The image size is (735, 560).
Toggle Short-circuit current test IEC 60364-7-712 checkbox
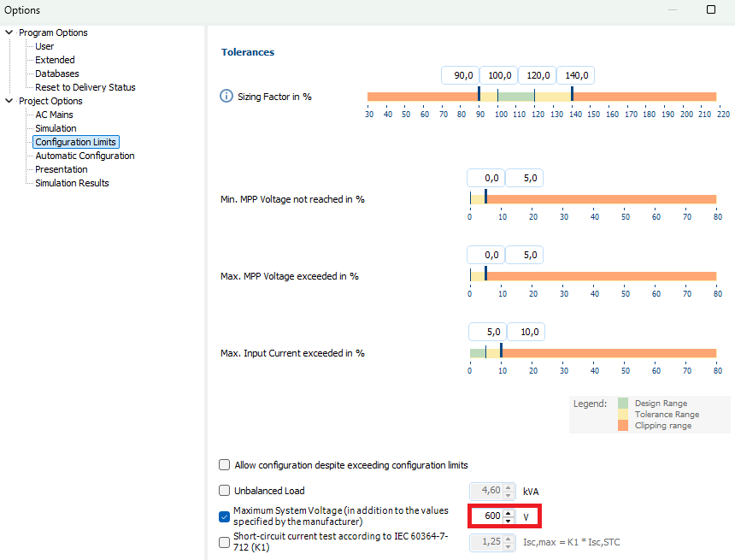click(225, 542)
